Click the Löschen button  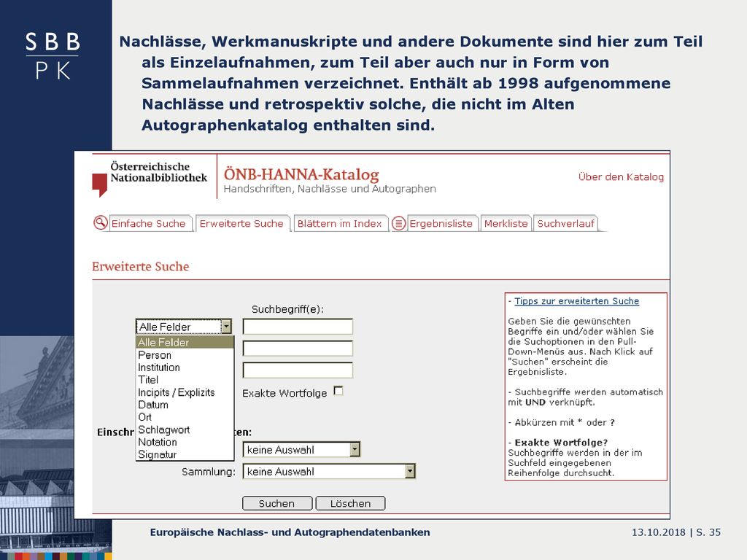(x=350, y=503)
